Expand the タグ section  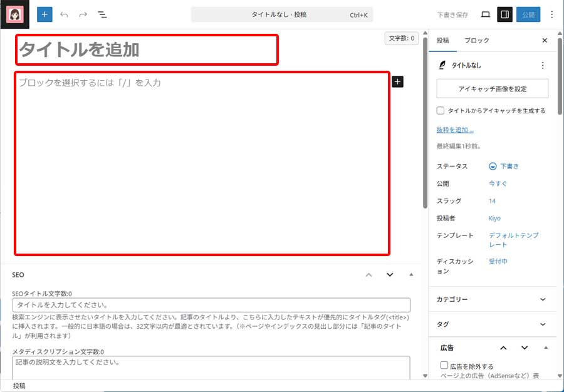pos(493,324)
